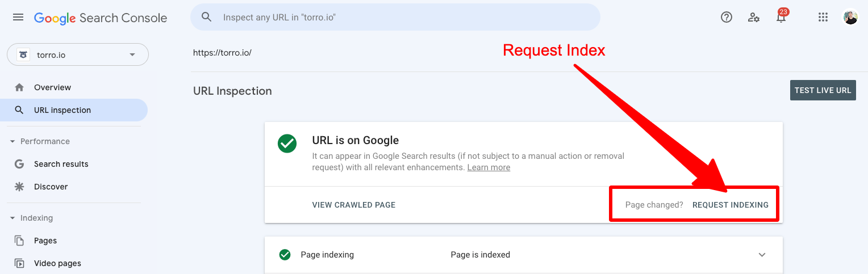
Task: Collapse the Indexing section
Action: (x=12, y=218)
